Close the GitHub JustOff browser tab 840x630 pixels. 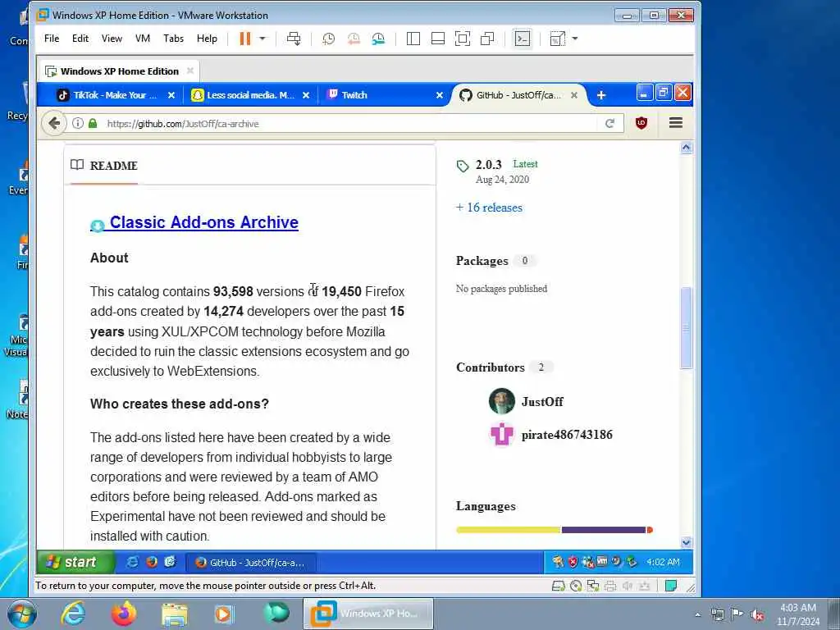(x=573, y=95)
